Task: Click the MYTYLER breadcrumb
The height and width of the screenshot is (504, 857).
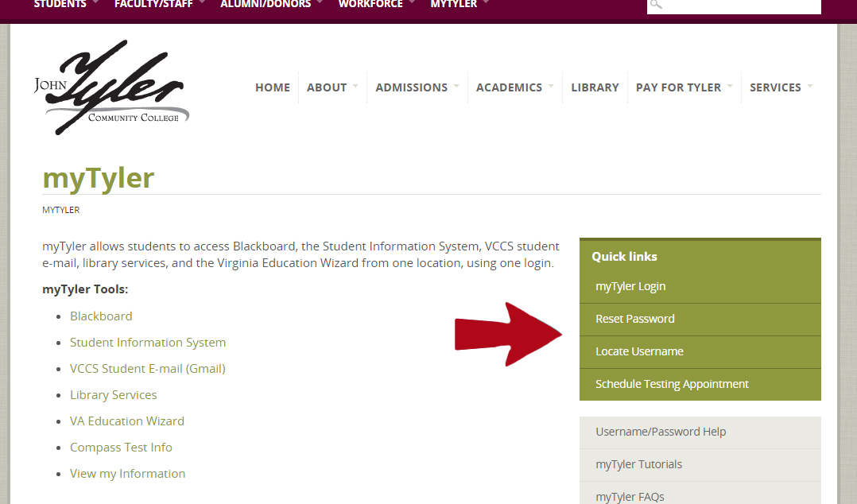Action: [60, 210]
